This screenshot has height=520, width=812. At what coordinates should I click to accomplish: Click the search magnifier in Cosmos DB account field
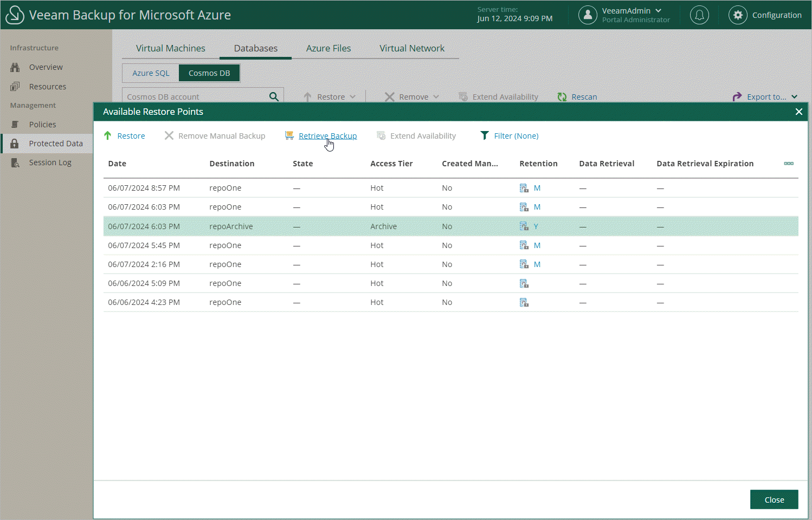tap(274, 97)
